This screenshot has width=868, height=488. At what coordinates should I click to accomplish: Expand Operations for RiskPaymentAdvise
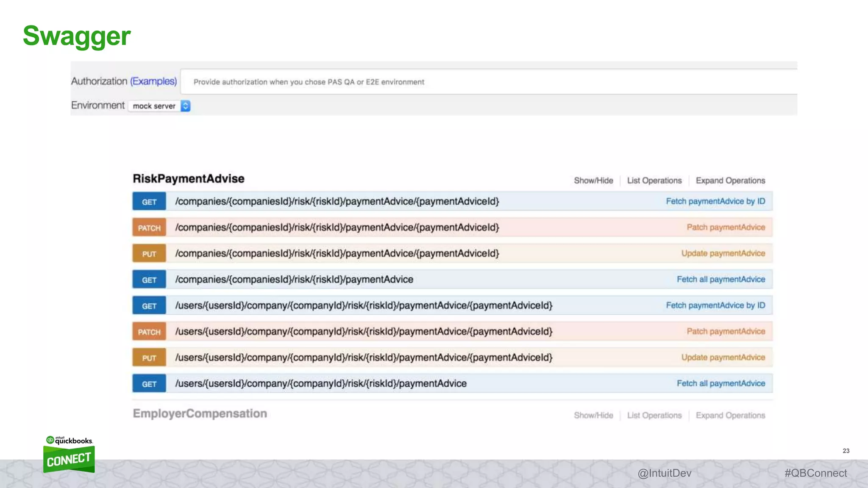730,181
